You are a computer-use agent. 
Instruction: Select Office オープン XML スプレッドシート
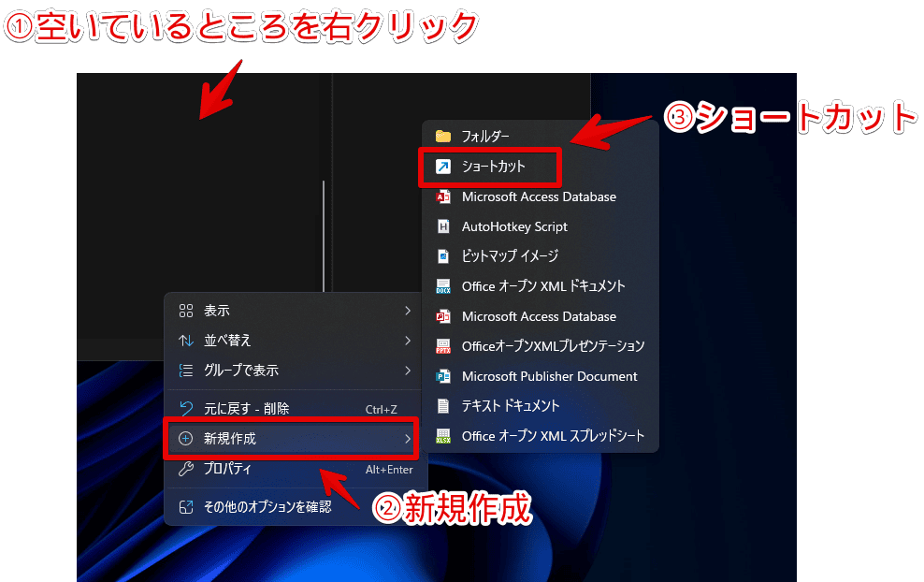[x=541, y=436]
